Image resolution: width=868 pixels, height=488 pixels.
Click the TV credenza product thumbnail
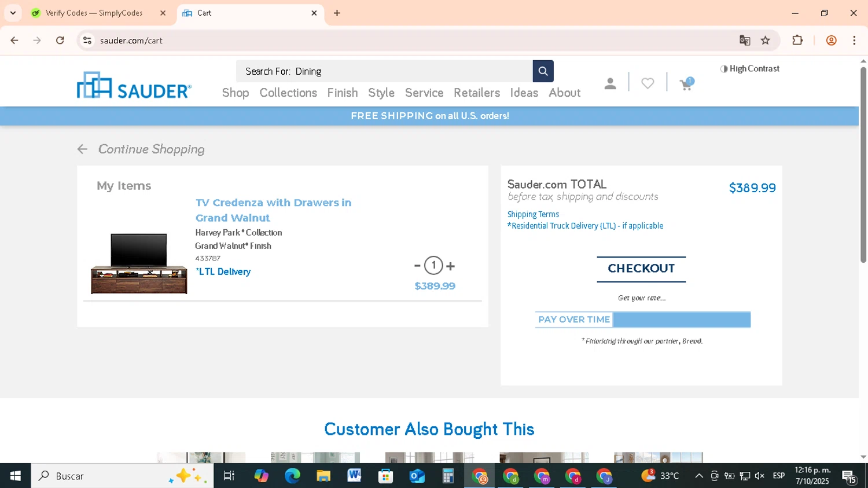coord(139,263)
